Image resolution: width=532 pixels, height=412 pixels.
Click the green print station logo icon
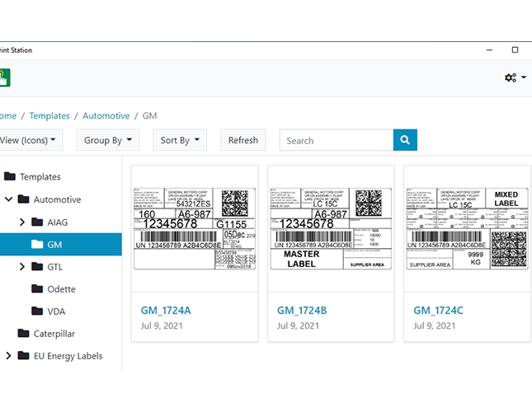pos(4,78)
